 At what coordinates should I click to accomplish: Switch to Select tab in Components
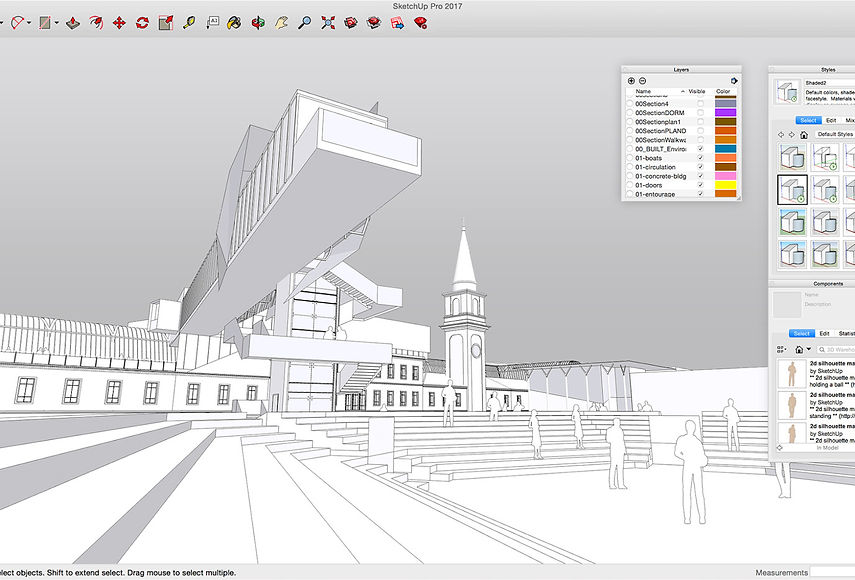pos(802,333)
